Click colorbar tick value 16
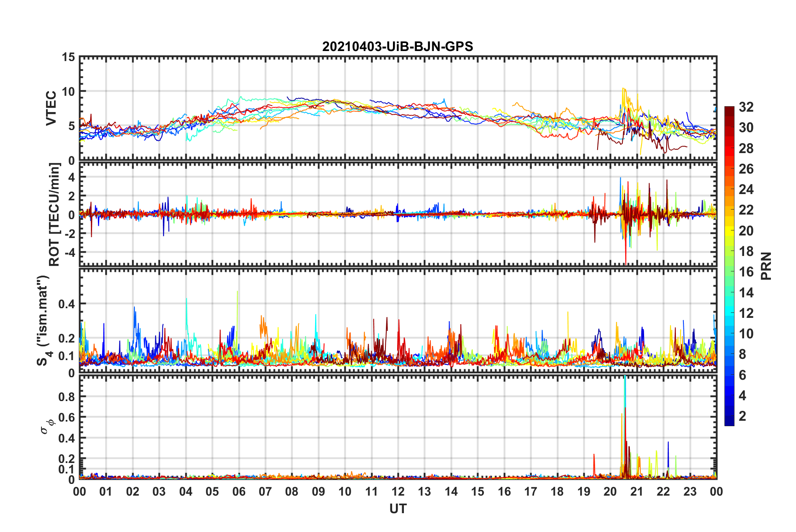 (746, 272)
